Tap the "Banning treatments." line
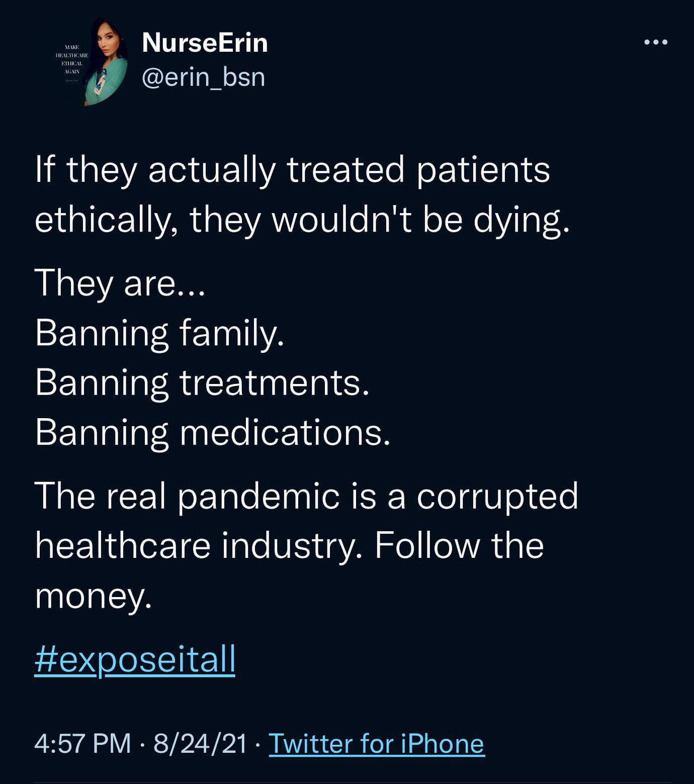Image resolution: width=694 pixels, height=784 pixels. (202, 382)
